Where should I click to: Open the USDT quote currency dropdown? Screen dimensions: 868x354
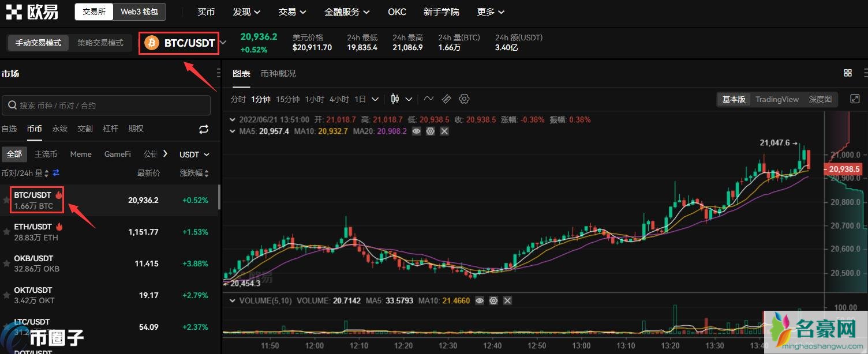(194, 155)
